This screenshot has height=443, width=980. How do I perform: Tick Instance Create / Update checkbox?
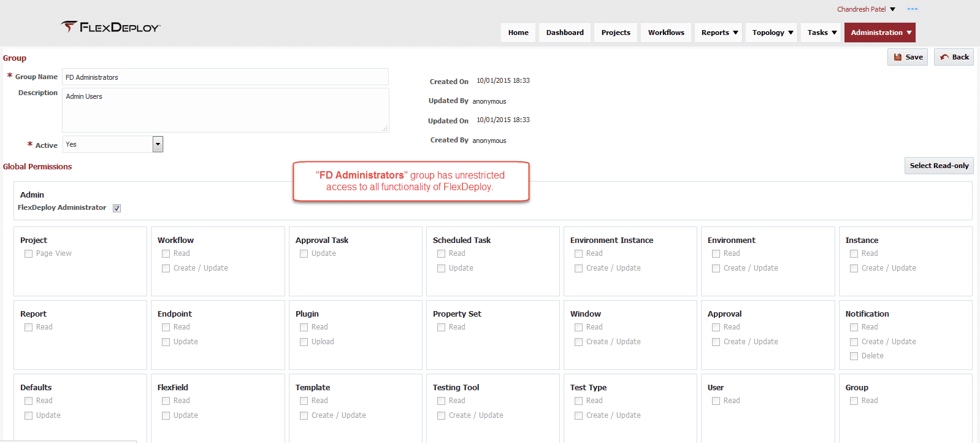point(854,268)
